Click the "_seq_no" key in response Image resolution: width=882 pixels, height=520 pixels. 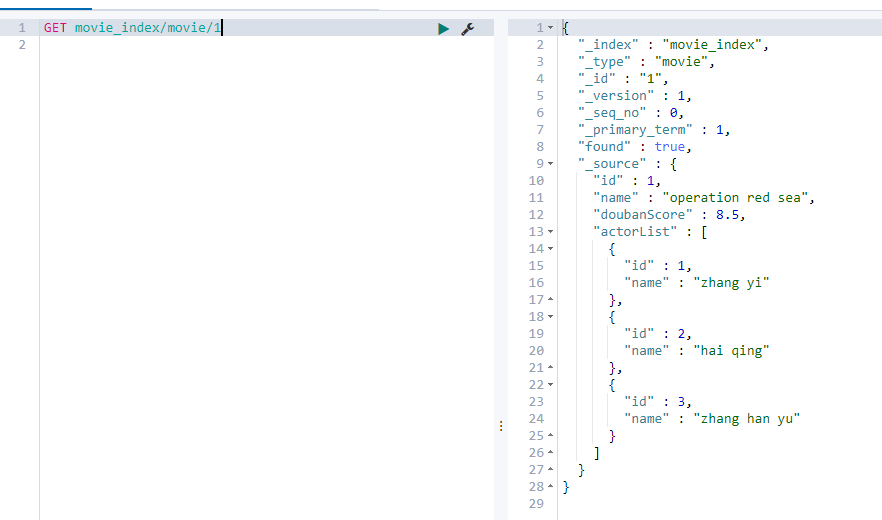[612, 113]
